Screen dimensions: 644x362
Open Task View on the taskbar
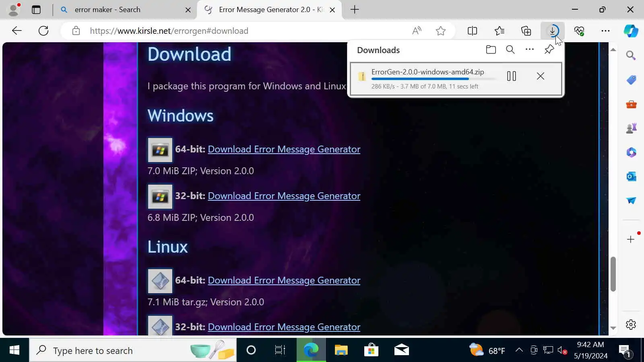(x=280, y=350)
